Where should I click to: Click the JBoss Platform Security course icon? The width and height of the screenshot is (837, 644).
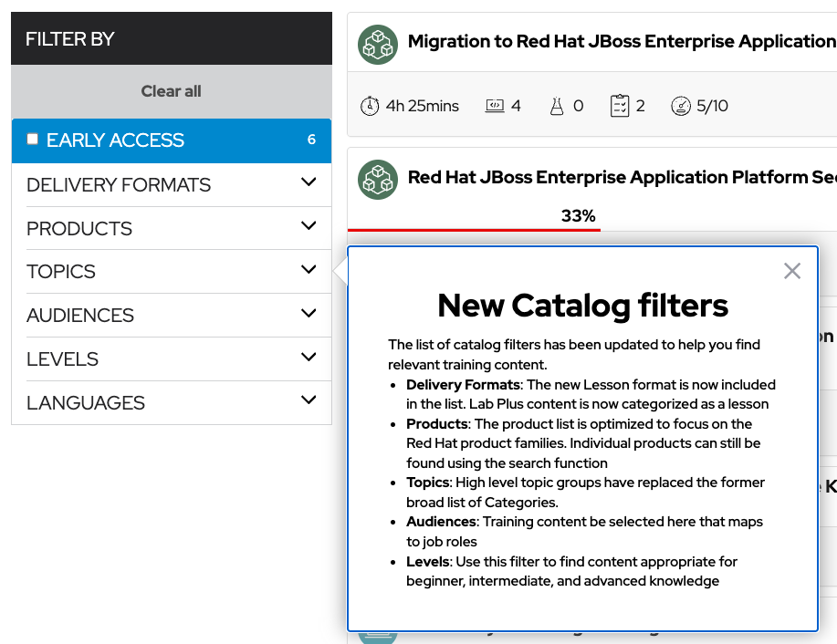(x=377, y=179)
